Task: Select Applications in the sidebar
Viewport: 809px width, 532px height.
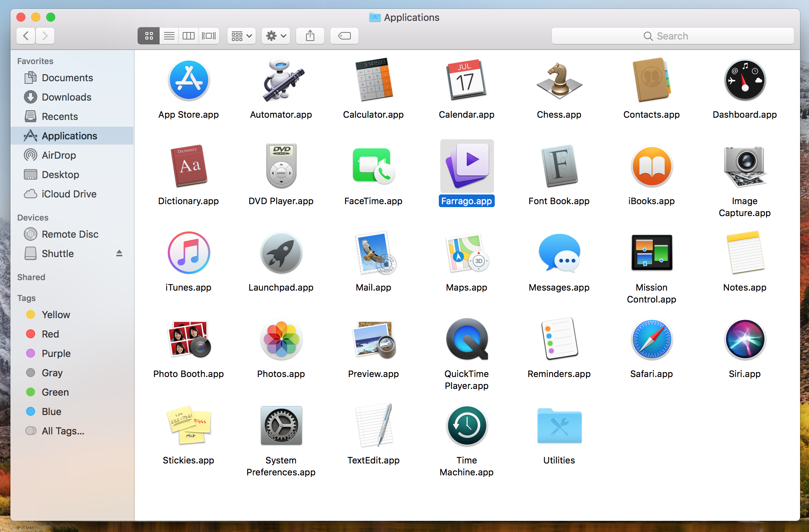Action: pos(72,136)
